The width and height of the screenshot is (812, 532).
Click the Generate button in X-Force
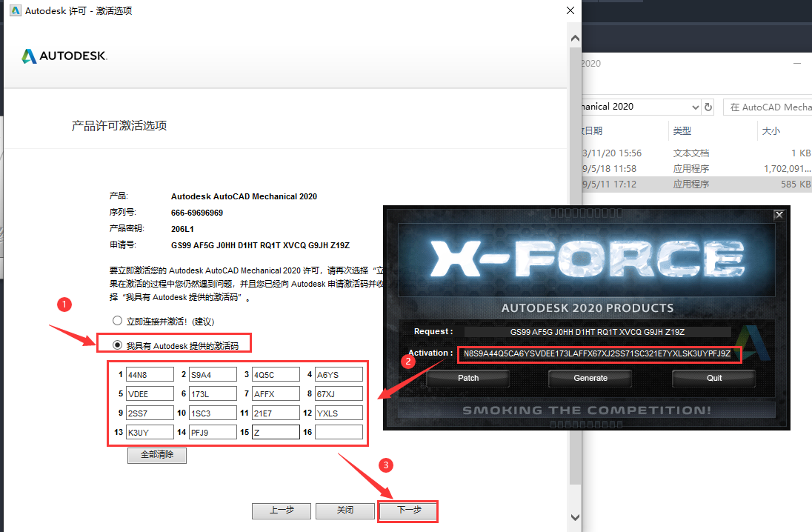pyautogui.click(x=590, y=378)
